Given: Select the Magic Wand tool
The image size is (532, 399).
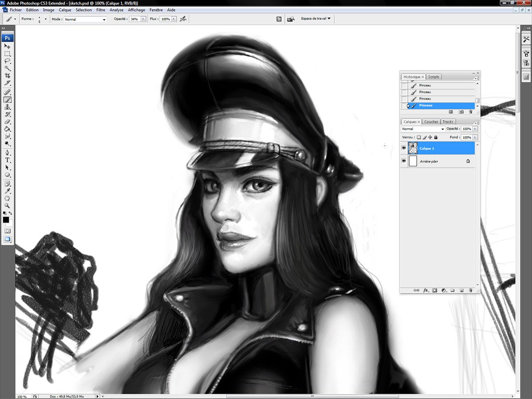Looking at the screenshot, I should [8, 68].
